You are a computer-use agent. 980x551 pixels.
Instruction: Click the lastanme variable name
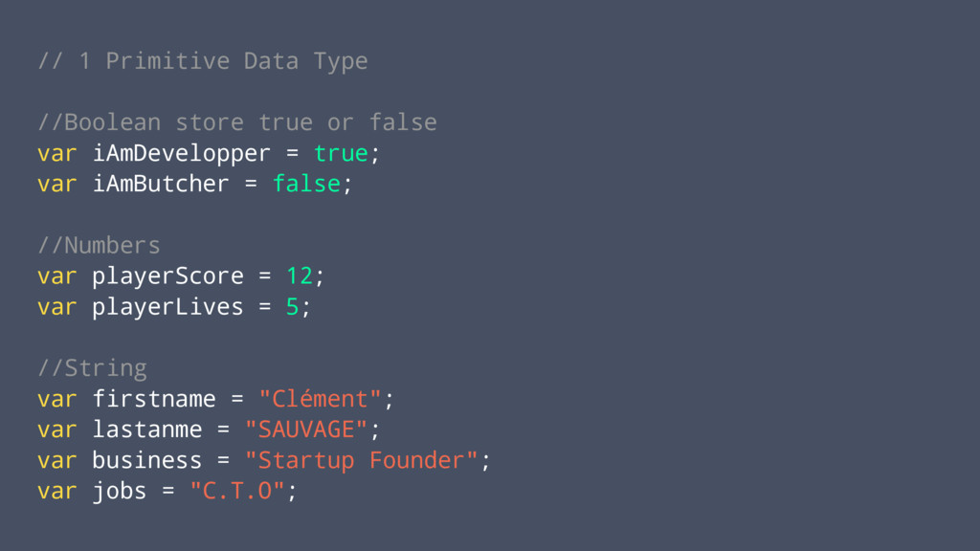click(x=146, y=430)
